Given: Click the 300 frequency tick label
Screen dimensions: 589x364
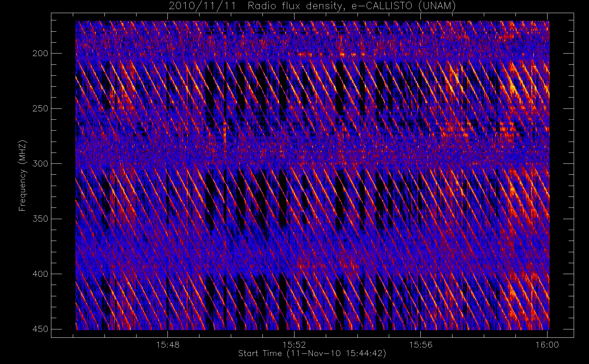Looking at the screenshot, I should pyautogui.click(x=40, y=163).
